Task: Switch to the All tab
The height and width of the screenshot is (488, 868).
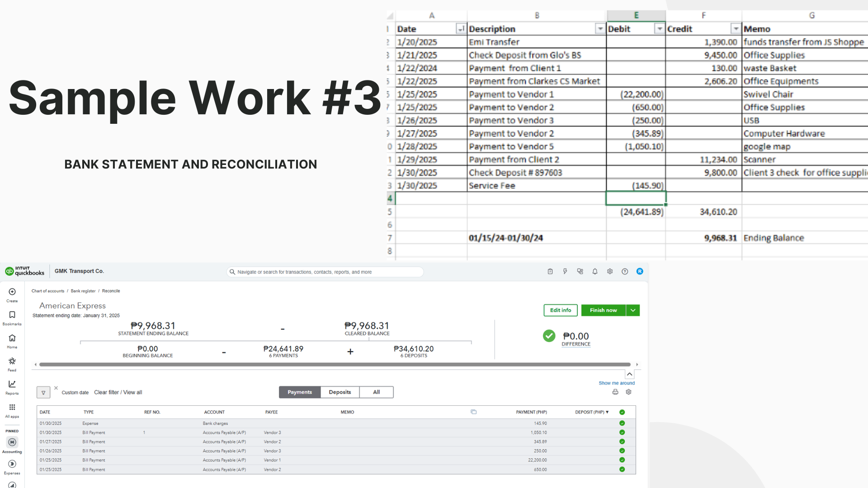Action: point(376,392)
